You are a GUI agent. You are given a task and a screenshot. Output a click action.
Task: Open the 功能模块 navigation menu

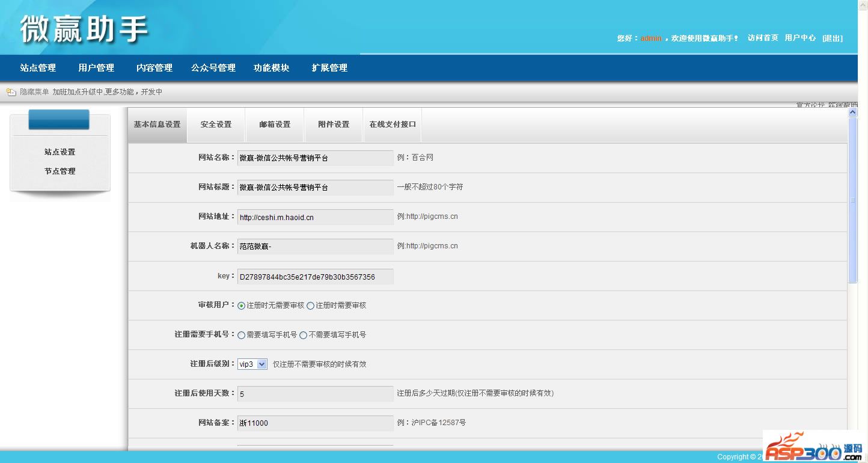[x=272, y=68]
